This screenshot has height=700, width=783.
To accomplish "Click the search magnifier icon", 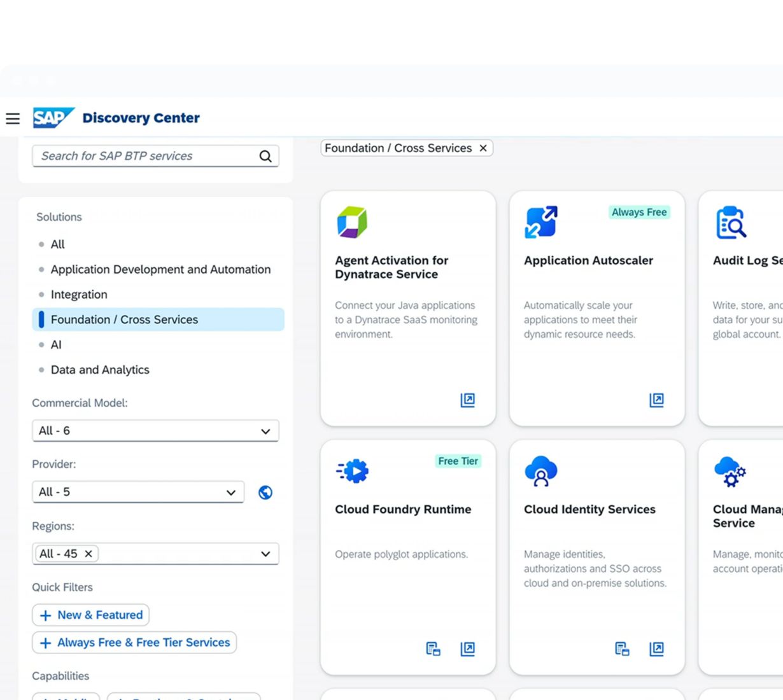I will coord(265,156).
